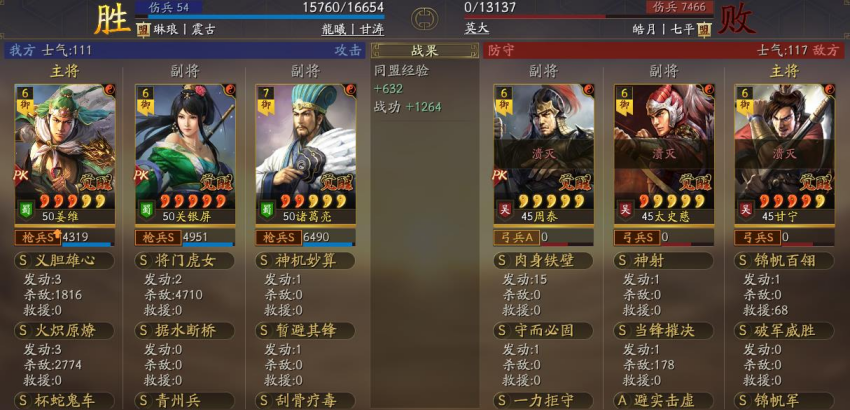Click the 战果 results header tab
Viewport: 850px width, 410px height.
click(x=424, y=50)
